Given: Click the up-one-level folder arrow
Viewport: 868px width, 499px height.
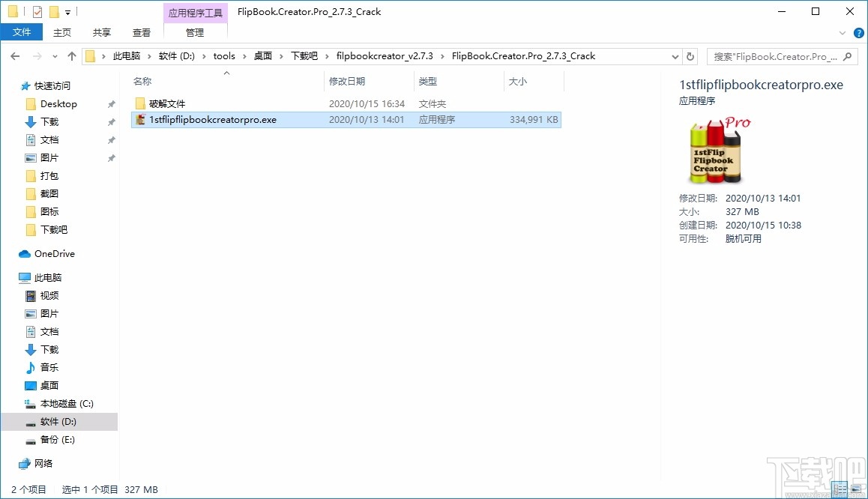Looking at the screenshot, I should point(71,55).
